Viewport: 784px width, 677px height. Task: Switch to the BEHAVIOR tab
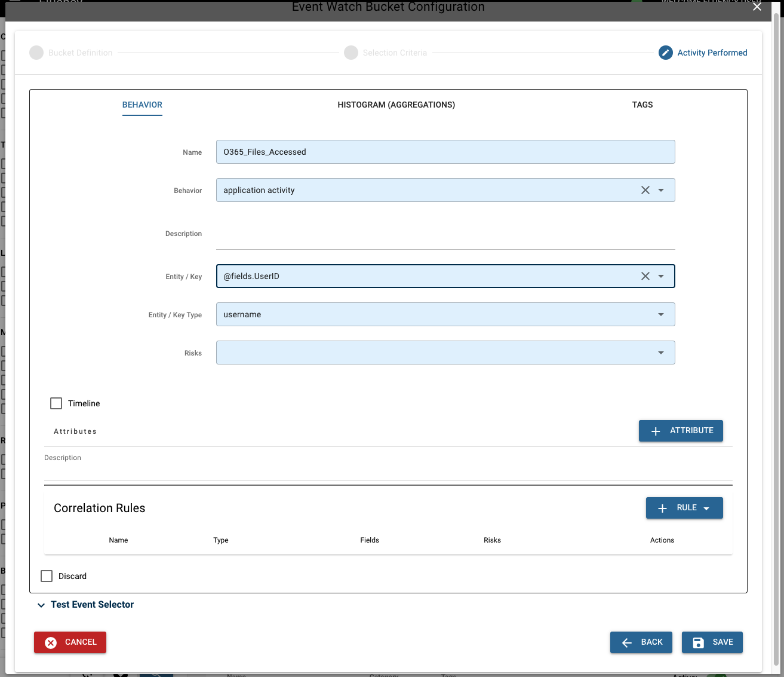142,105
